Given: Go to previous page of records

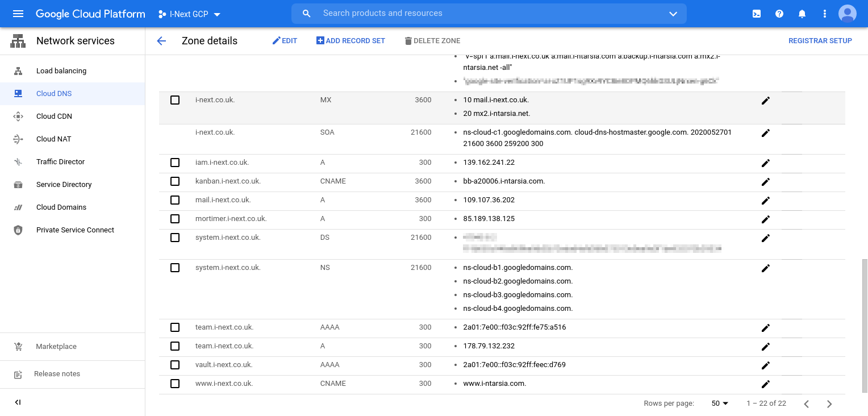Looking at the screenshot, I should pos(807,404).
